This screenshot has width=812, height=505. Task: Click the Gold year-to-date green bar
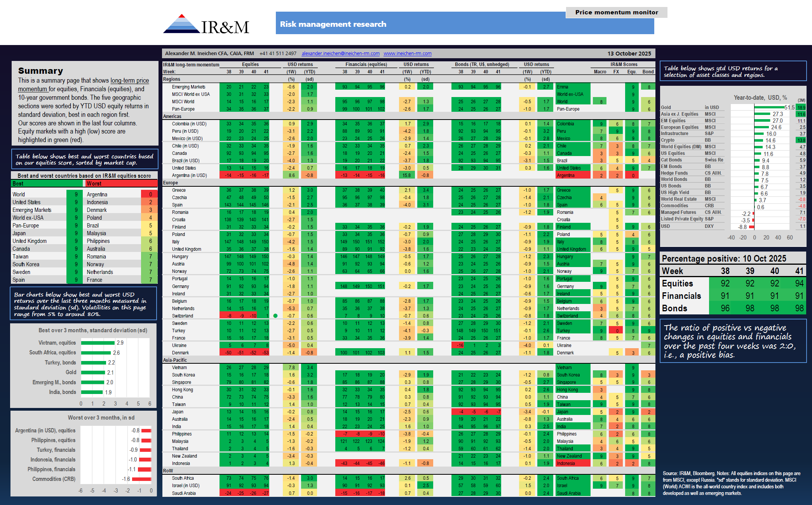click(x=769, y=107)
